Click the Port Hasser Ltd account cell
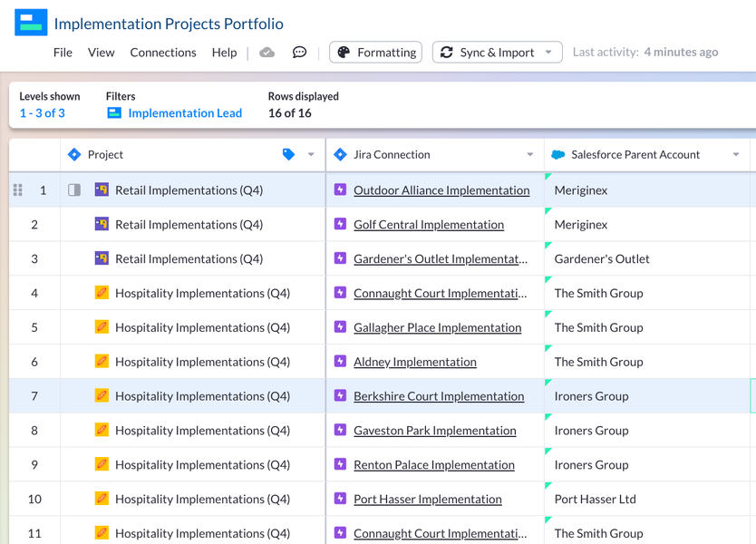 pyautogui.click(x=647, y=499)
